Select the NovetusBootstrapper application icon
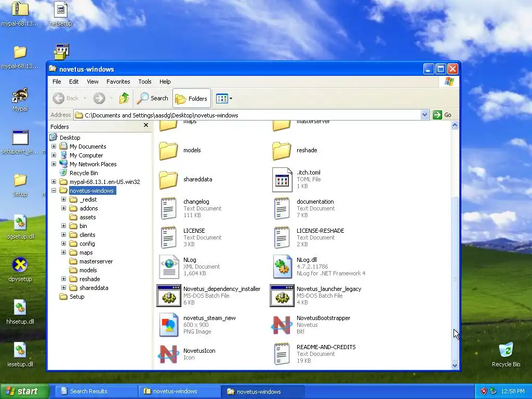The height and width of the screenshot is (399, 532). click(282, 325)
